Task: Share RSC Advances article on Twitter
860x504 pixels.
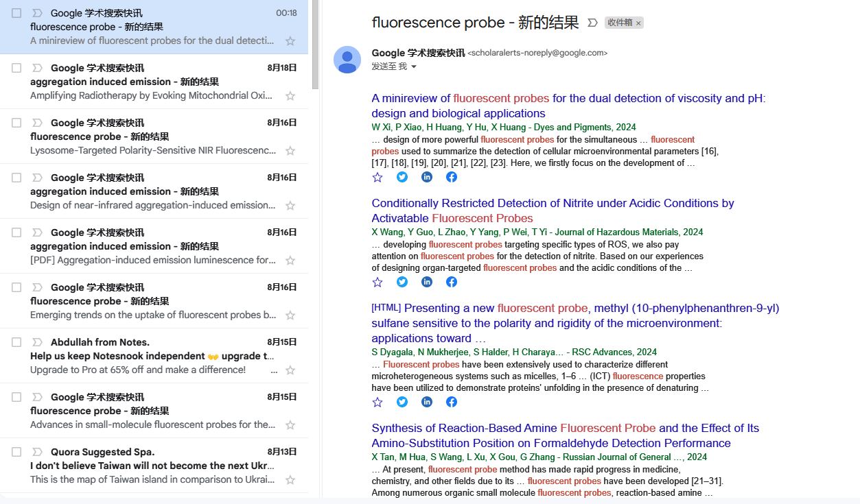Action: [402, 402]
